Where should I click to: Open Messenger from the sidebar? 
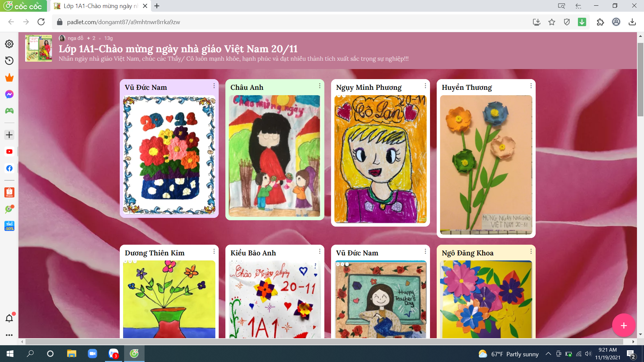(x=9, y=94)
